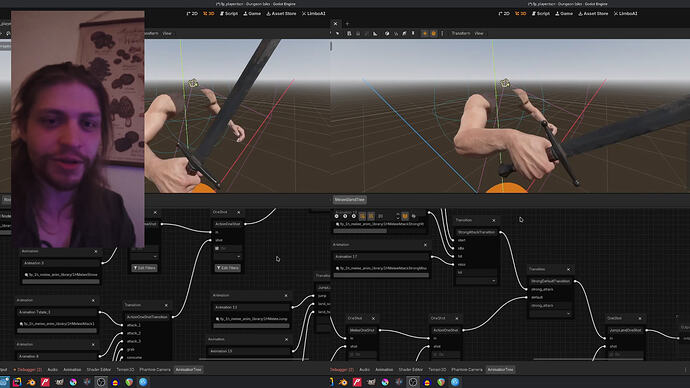The width and height of the screenshot is (690, 388).
Task: Close the Animation 3 node
Action: coord(95,252)
